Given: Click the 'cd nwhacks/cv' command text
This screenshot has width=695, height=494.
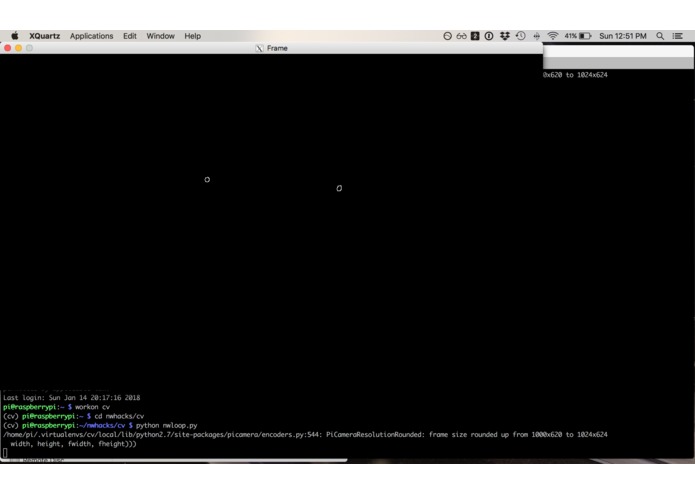Looking at the screenshot, I should [119, 416].
